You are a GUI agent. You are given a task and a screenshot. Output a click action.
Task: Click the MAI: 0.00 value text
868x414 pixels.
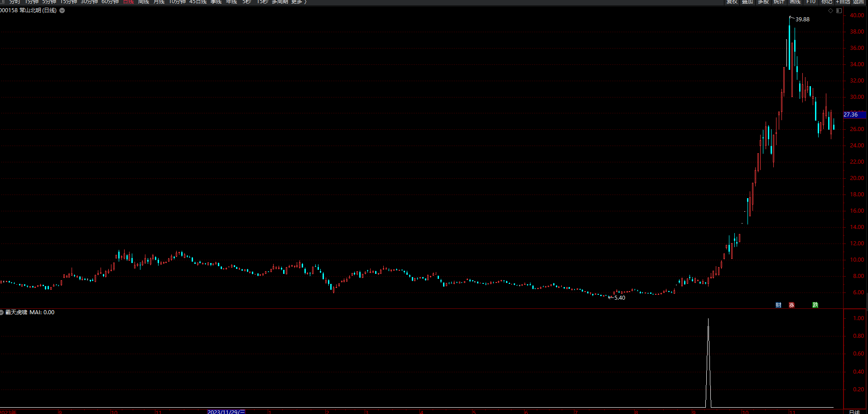42,312
